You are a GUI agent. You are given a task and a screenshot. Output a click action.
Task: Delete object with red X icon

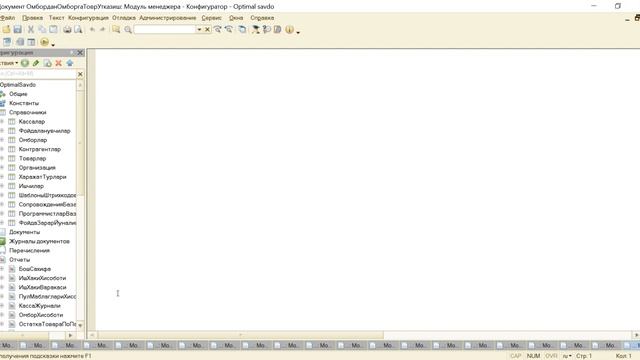tap(58, 63)
